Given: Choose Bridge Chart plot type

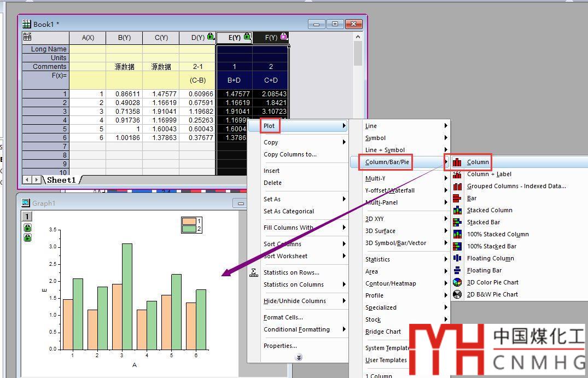Looking at the screenshot, I should [383, 332].
